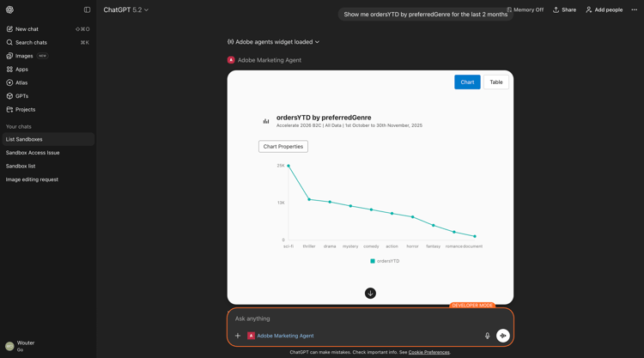Click the Wouter user avatar

(9, 346)
